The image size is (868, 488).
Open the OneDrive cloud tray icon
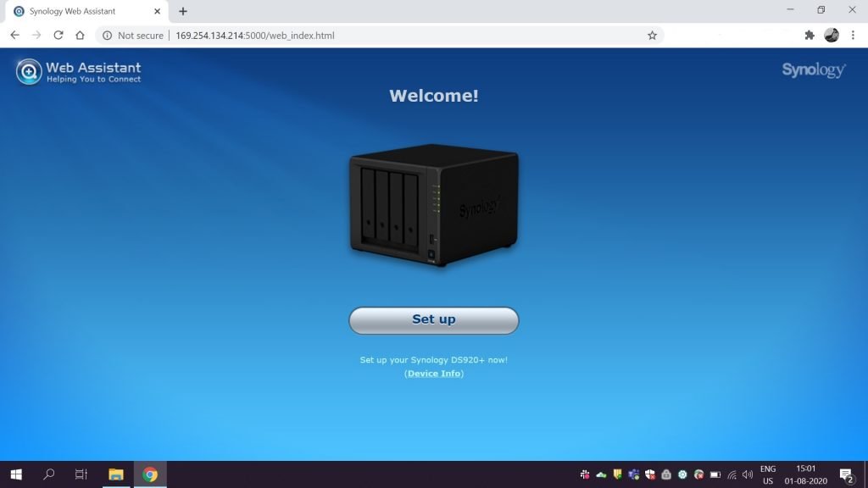[x=601, y=474]
